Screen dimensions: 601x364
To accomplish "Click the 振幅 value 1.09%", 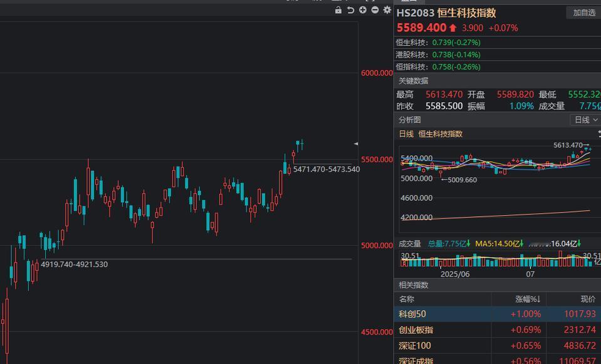I will [x=521, y=106].
